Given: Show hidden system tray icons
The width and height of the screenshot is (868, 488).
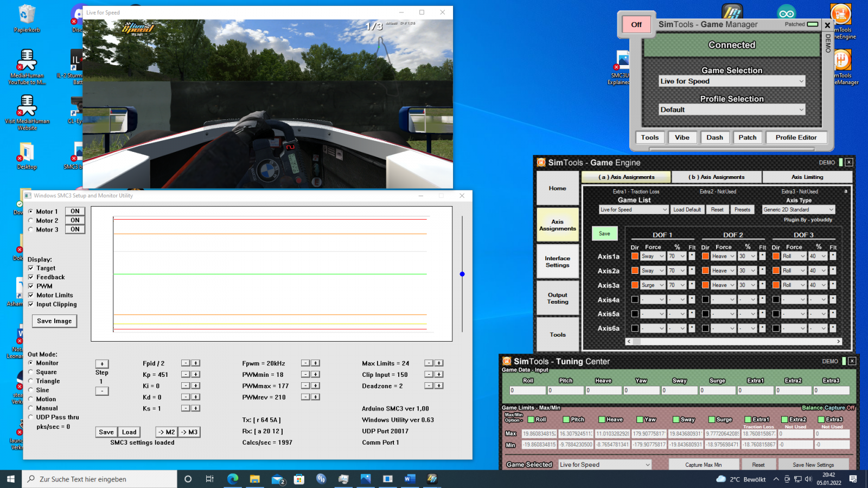Looking at the screenshot, I should click(x=776, y=479).
